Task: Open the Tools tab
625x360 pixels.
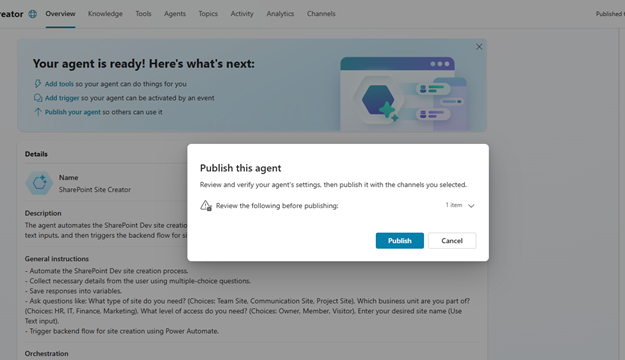Action: (x=143, y=14)
